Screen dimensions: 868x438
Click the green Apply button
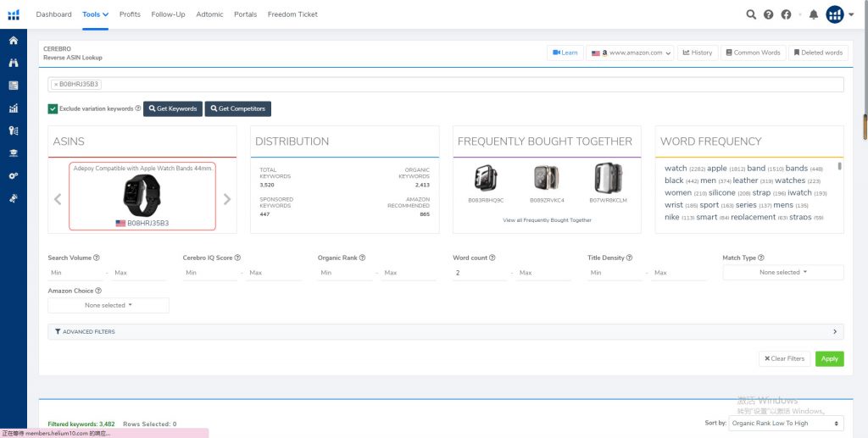point(829,358)
